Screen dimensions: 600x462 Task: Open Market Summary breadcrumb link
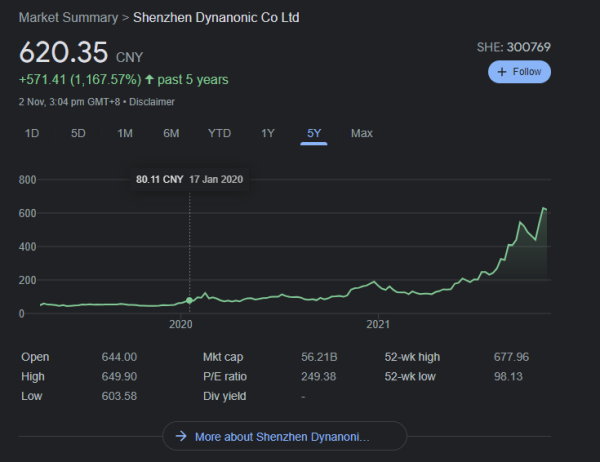pyautogui.click(x=68, y=18)
